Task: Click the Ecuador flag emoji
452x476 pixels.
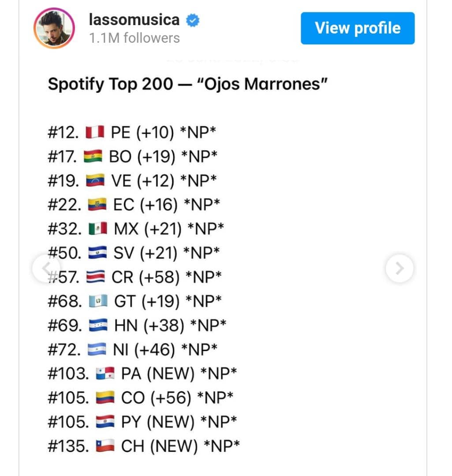Action: point(97,205)
